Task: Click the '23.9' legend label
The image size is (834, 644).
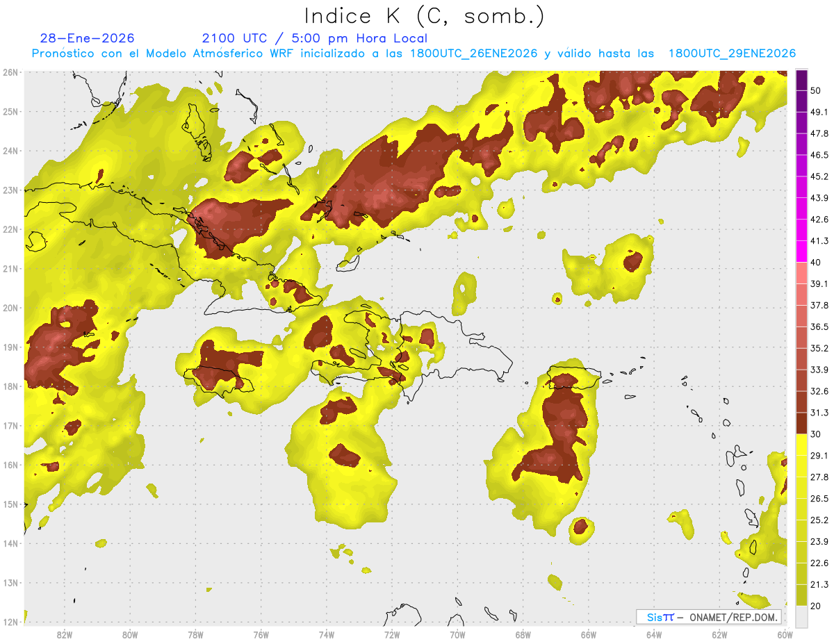Action: click(819, 542)
